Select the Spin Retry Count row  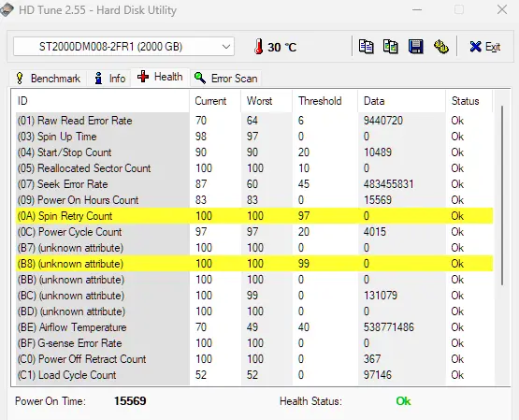click(254, 216)
